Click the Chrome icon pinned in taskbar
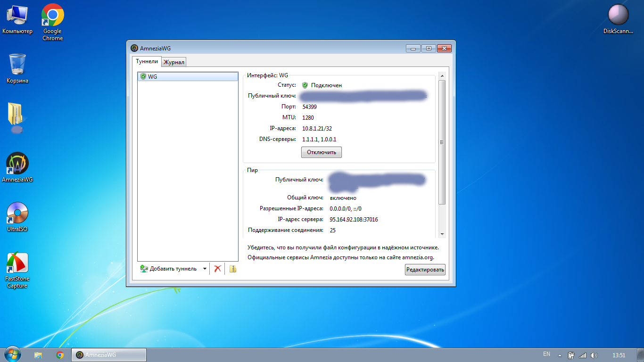The width and height of the screenshot is (644, 362). tap(60, 355)
